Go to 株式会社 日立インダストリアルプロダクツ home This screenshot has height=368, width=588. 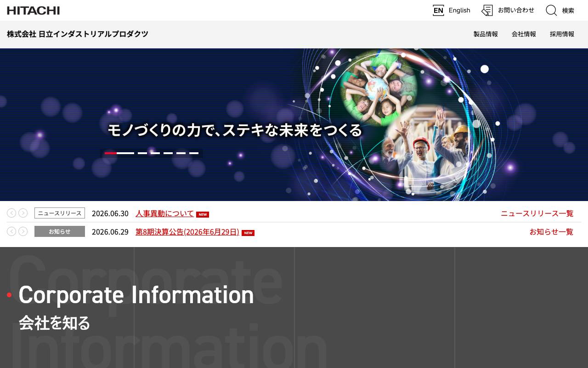[x=78, y=34]
